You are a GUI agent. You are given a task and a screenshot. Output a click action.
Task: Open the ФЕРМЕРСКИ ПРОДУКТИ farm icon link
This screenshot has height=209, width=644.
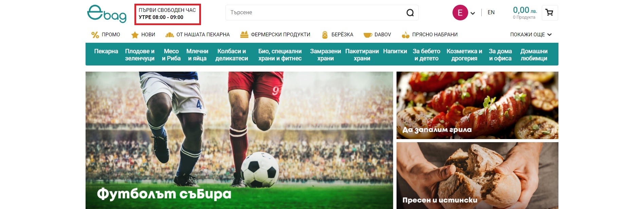275,35
